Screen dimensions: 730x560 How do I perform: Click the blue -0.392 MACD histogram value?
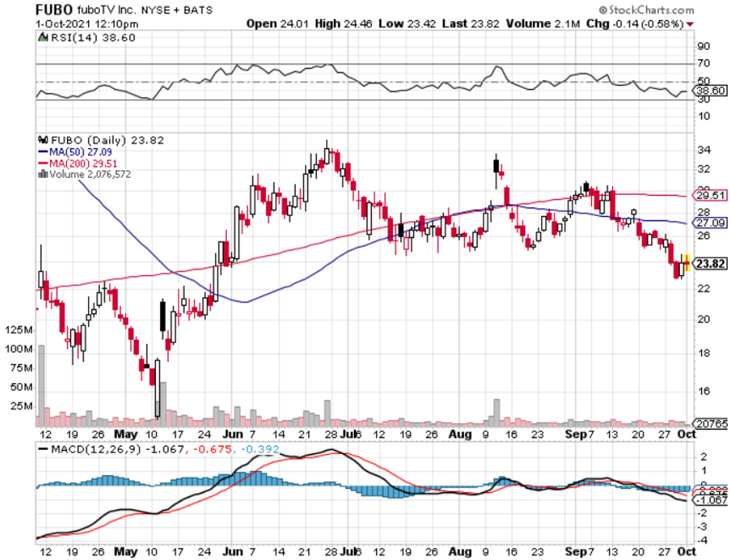pos(260,450)
